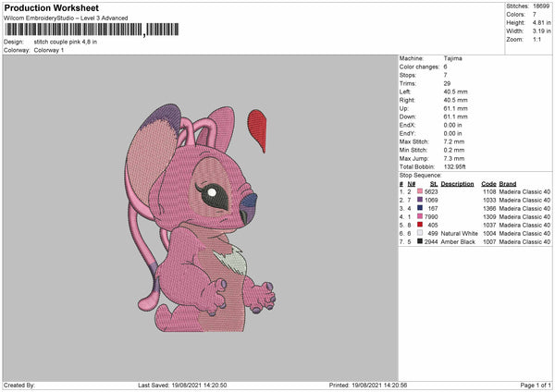
Task: Click the 'Created By:' footer label
Action: pos(19,386)
